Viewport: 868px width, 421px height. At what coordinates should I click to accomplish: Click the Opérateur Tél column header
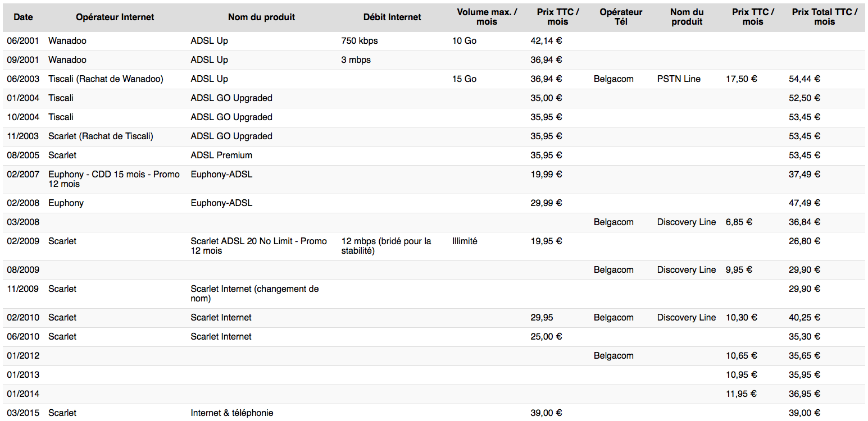point(621,17)
